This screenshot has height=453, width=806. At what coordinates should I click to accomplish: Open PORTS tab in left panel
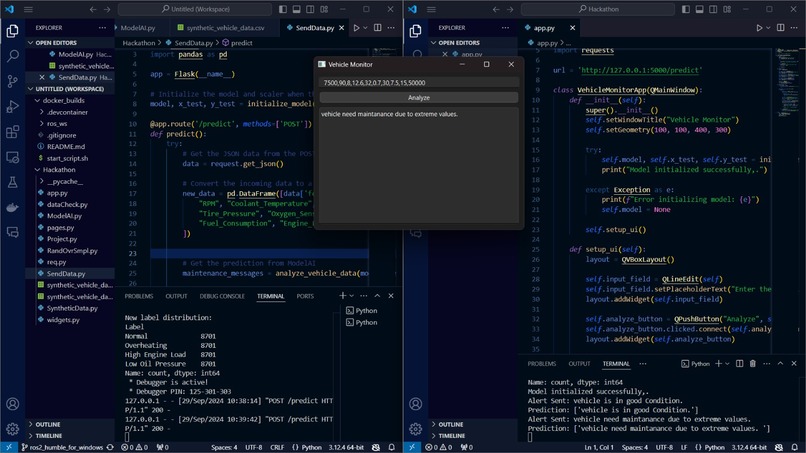coord(305,296)
